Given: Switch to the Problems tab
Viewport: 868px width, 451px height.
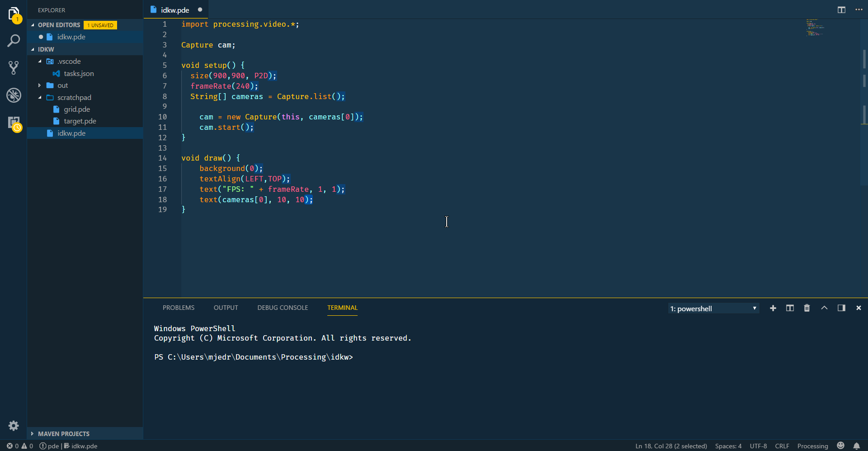Looking at the screenshot, I should (x=179, y=308).
